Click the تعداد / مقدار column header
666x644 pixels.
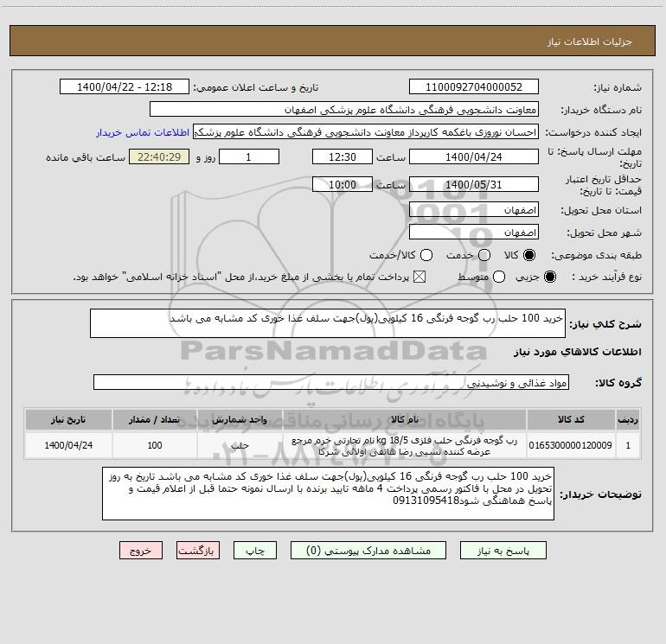point(155,420)
